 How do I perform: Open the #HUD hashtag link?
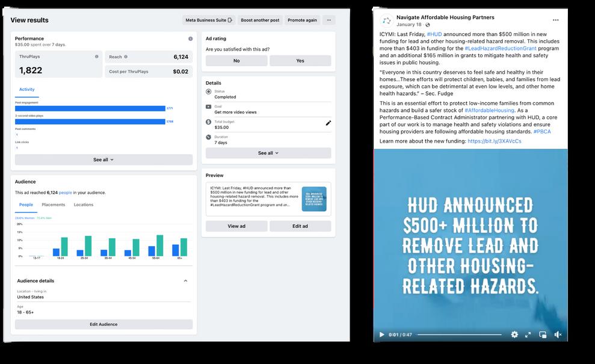pos(434,34)
